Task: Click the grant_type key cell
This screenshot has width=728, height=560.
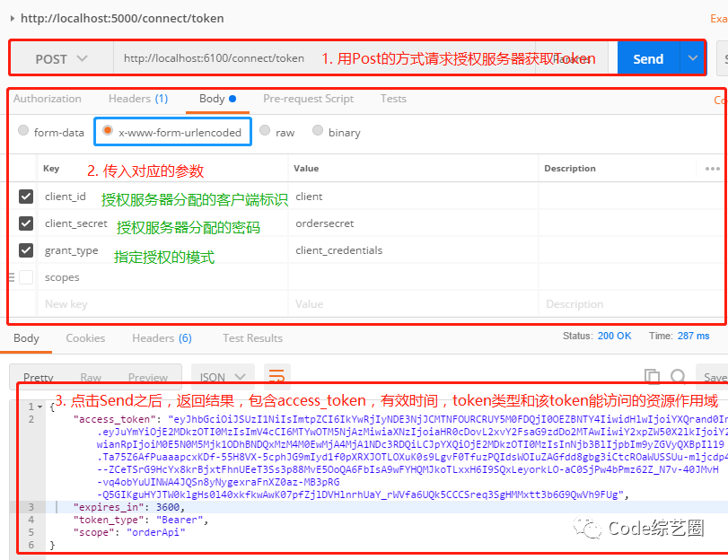Action: tap(162, 250)
